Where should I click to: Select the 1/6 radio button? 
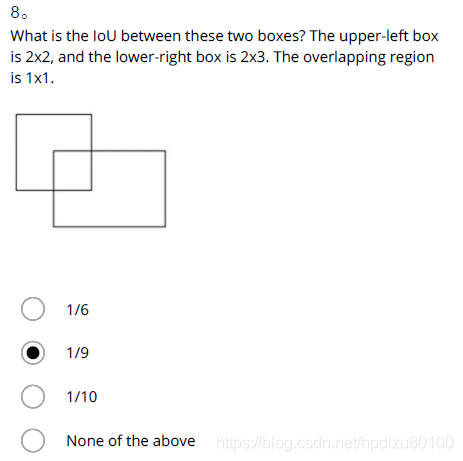pyautogui.click(x=33, y=309)
